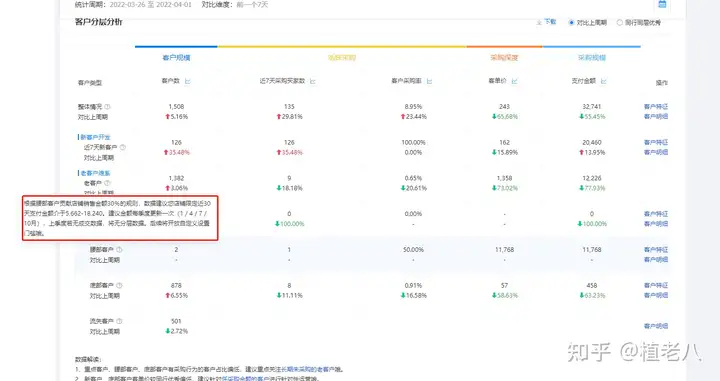Open 客户明细 for the 整体情况 row
Screen dimensions: 720x381
point(656,117)
